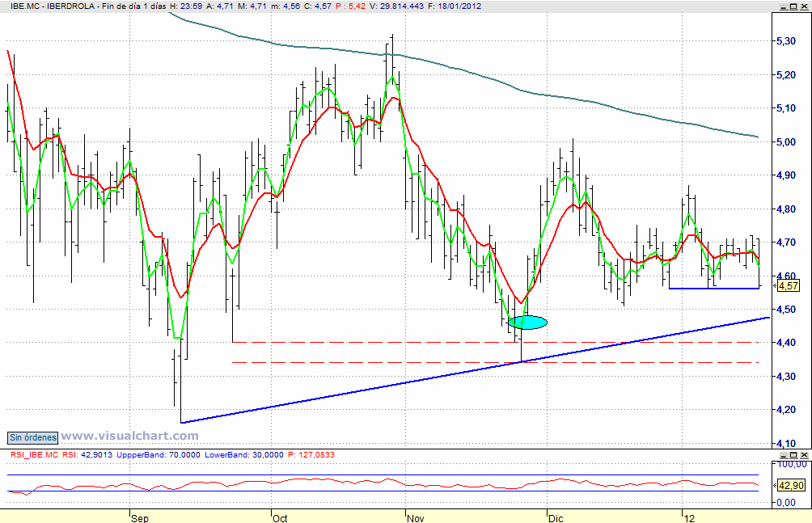Click the 4,30 price scale label
The width and height of the screenshot is (812, 523).
pos(786,377)
